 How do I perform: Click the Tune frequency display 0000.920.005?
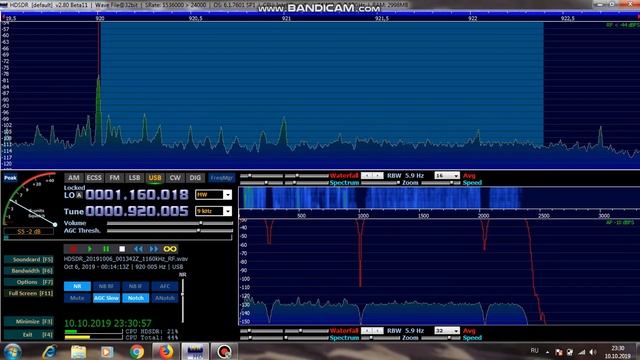coord(137,211)
